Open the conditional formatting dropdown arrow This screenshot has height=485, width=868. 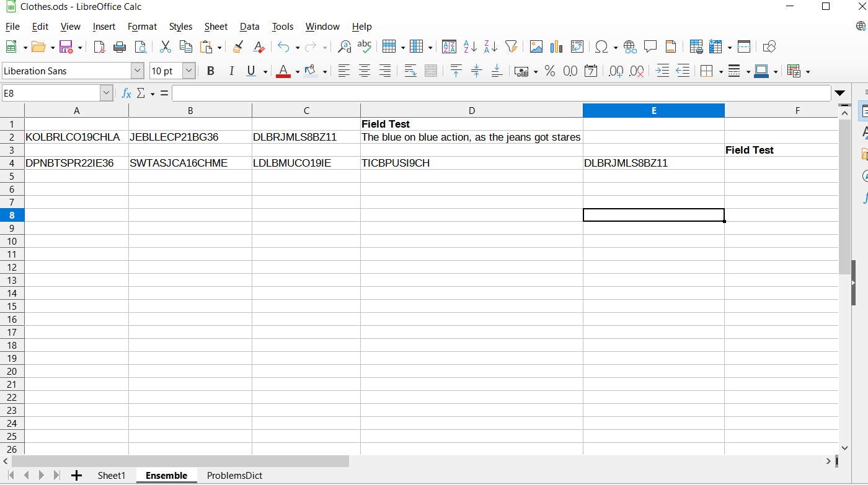click(x=807, y=72)
